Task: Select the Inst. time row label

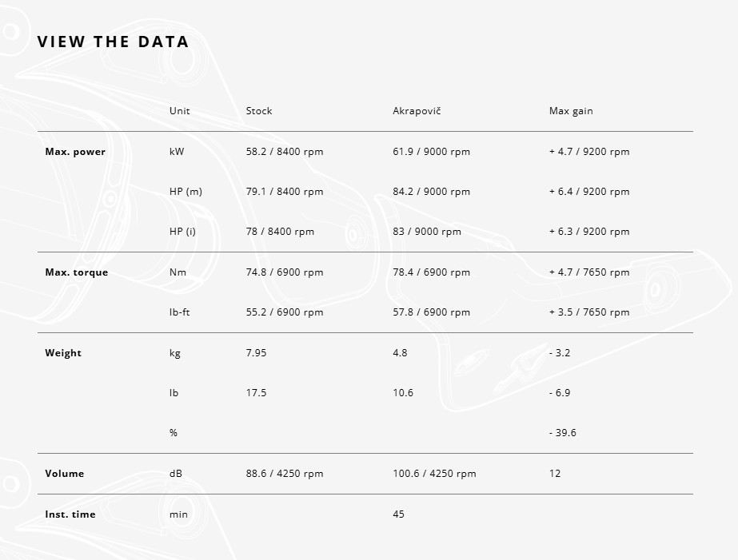Action: coord(70,514)
